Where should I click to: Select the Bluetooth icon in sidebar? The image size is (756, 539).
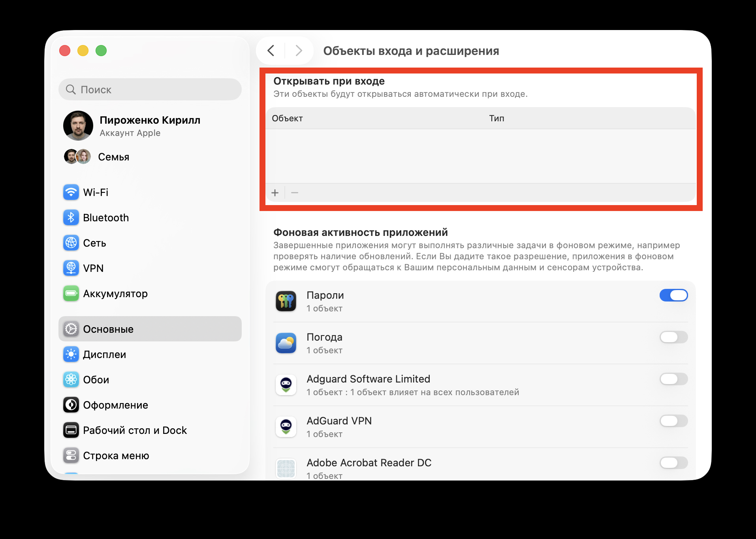pyautogui.click(x=71, y=217)
